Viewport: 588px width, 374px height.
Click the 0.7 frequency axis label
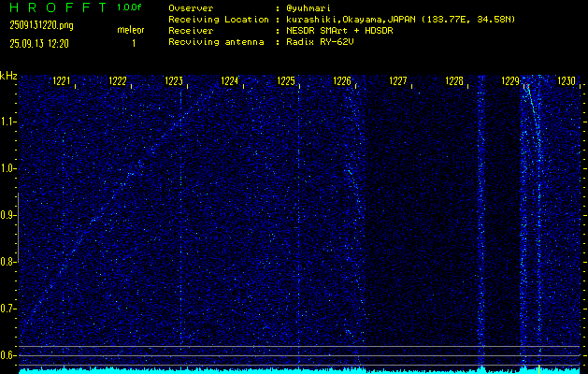pos(8,309)
